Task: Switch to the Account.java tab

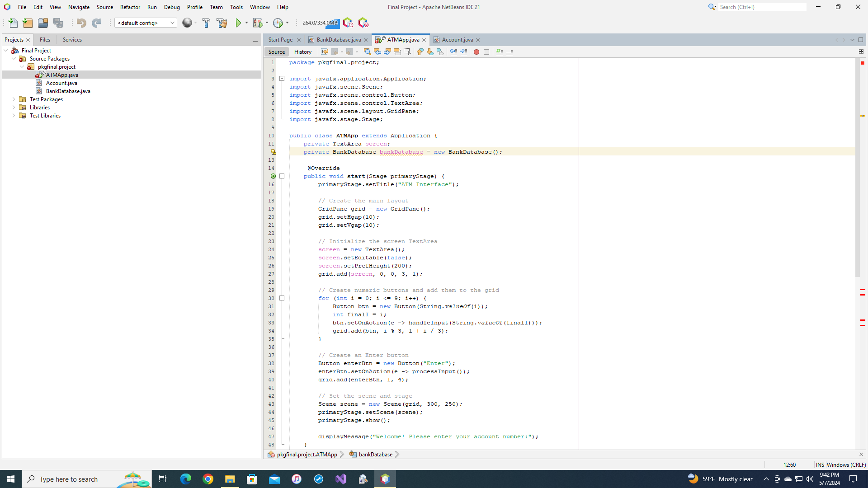Action: tap(457, 40)
